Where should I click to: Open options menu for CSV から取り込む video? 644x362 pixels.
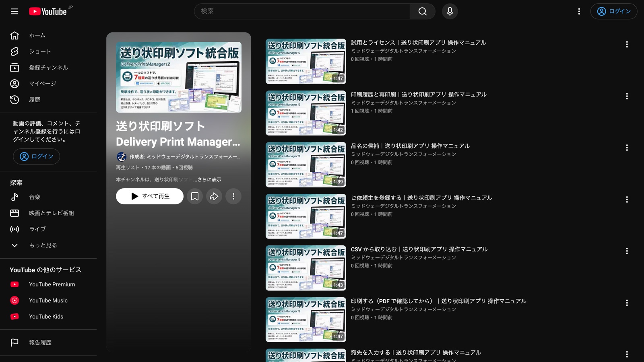tap(627, 251)
